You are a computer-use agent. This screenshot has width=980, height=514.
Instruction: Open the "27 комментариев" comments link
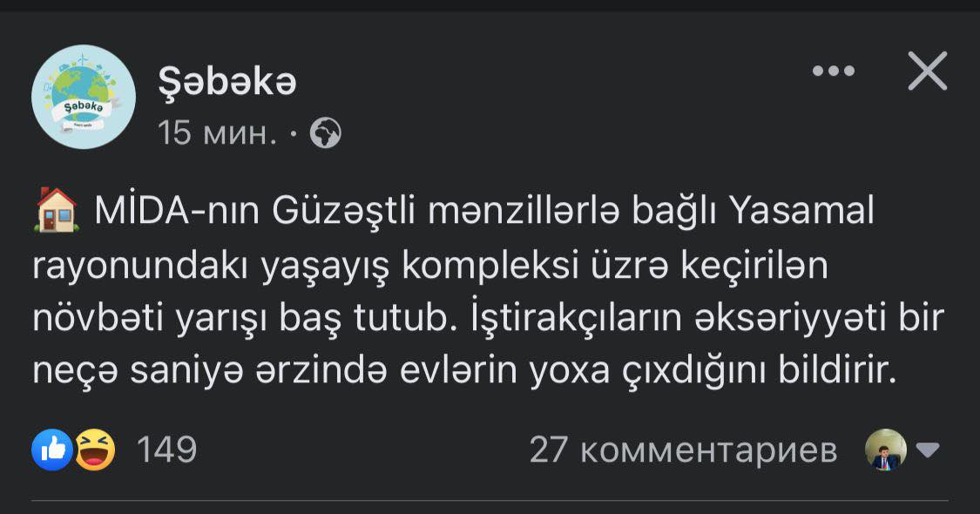point(683,450)
